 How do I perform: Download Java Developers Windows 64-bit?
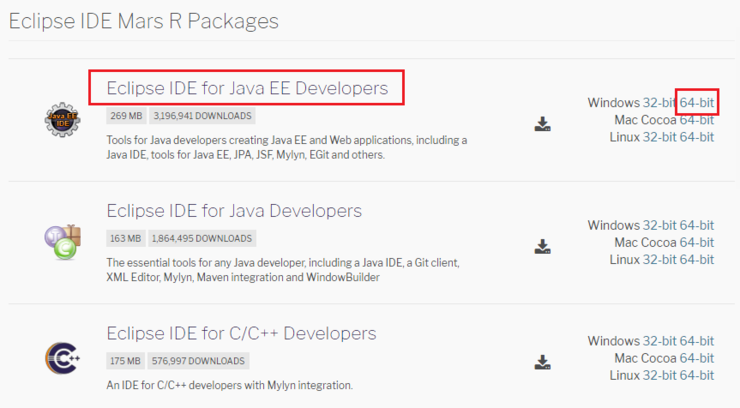click(697, 225)
